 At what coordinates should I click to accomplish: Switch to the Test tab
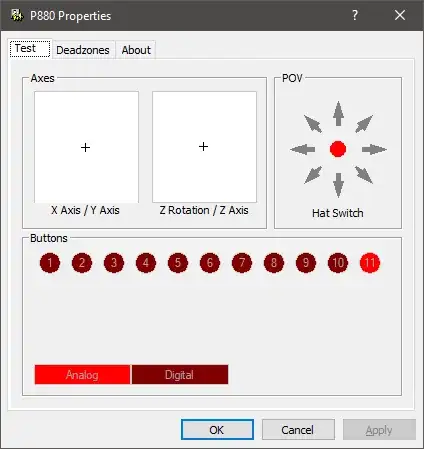tap(30, 49)
